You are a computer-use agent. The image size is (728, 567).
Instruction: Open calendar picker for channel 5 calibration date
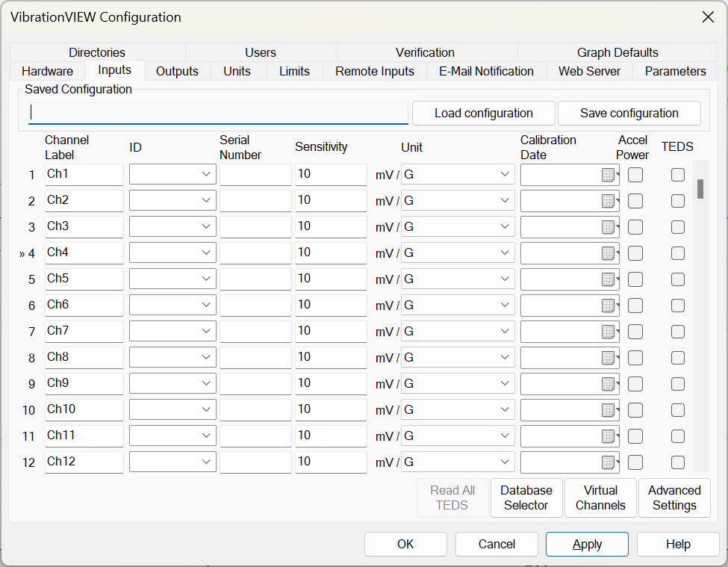tap(609, 279)
